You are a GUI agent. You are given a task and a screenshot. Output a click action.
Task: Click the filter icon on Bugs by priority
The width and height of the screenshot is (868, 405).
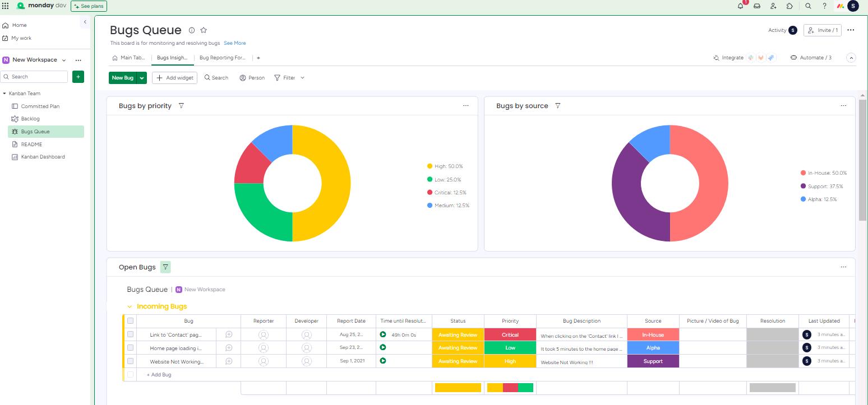[181, 106]
